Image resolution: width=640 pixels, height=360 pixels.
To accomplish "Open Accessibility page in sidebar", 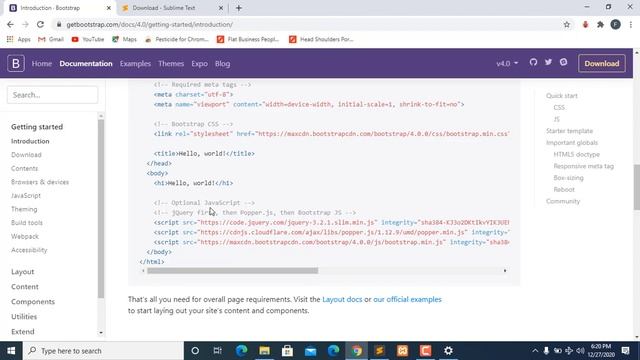I will pos(29,250).
